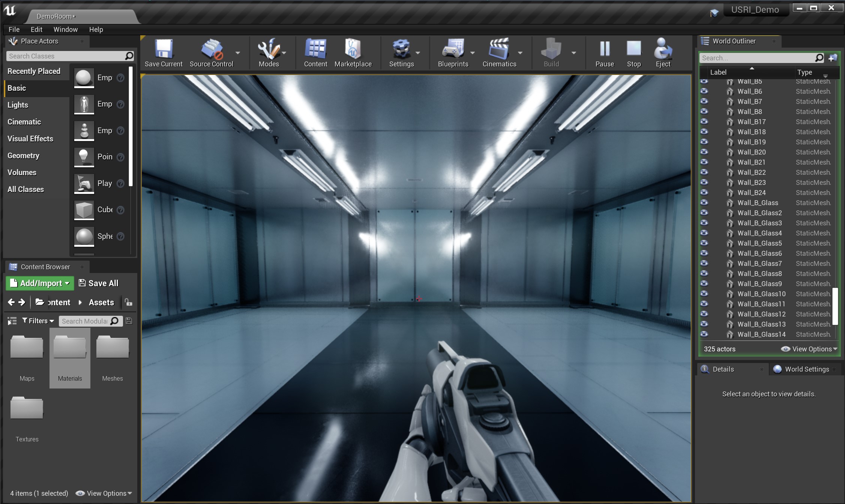The height and width of the screenshot is (504, 845).
Task: Eject from the player controller
Action: [x=663, y=49]
